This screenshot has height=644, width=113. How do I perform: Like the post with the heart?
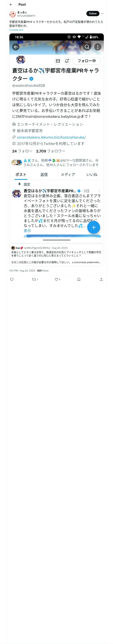(x=56, y=279)
